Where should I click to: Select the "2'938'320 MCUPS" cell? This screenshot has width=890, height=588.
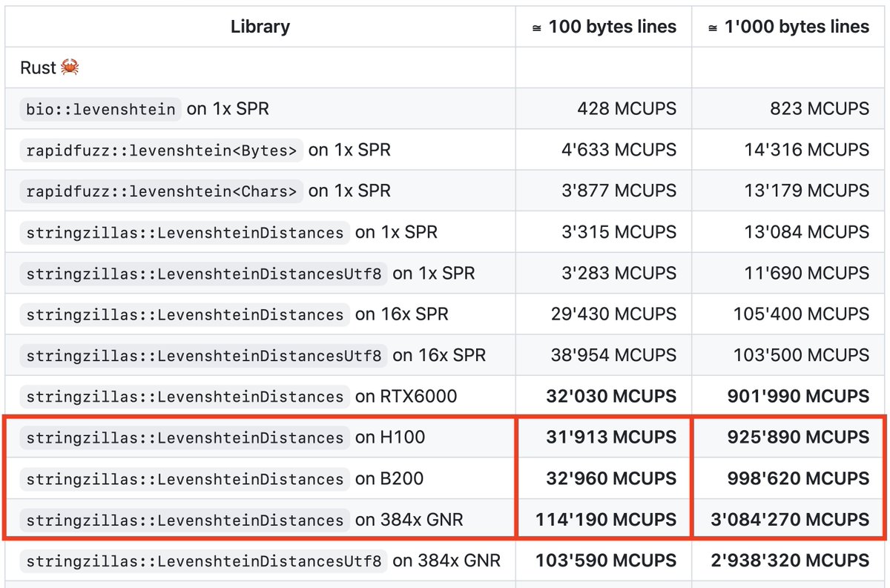pyautogui.click(x=788, y=561)
